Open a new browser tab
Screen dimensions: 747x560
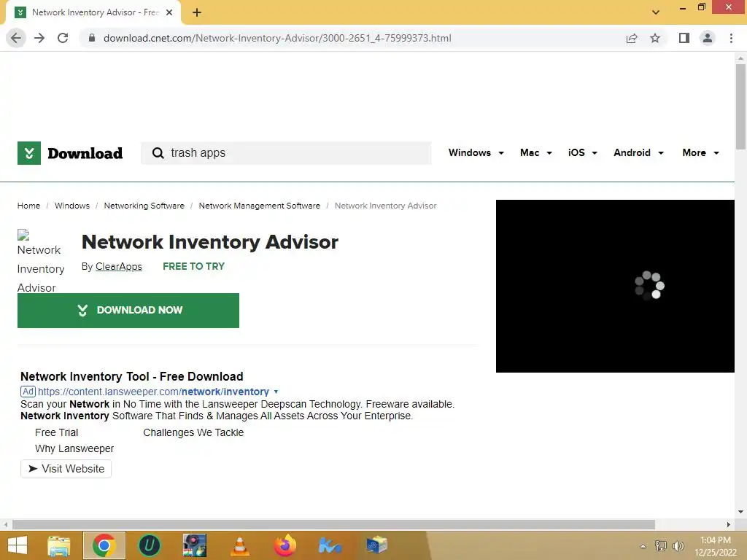pyautogui.click(x=197, y=12)
